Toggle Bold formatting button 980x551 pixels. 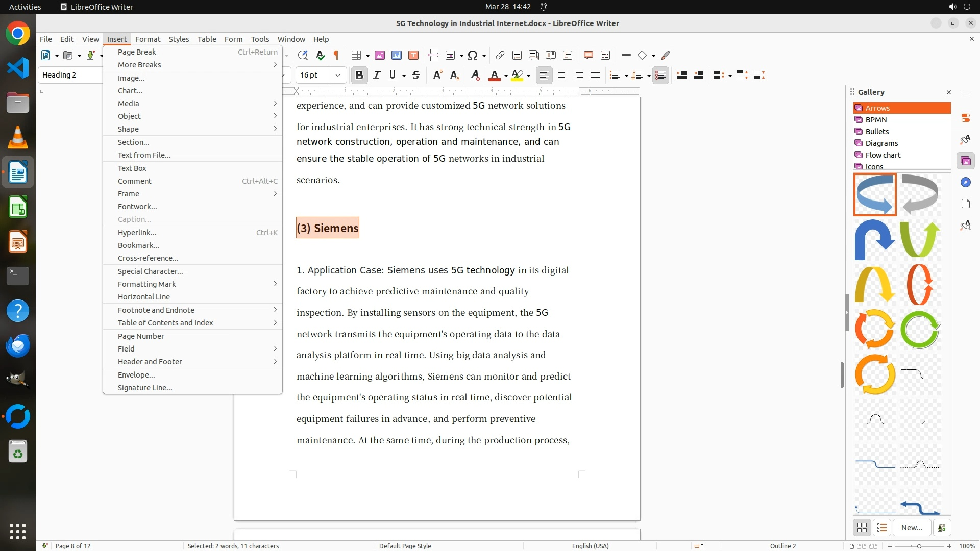(x=359, y=76)
